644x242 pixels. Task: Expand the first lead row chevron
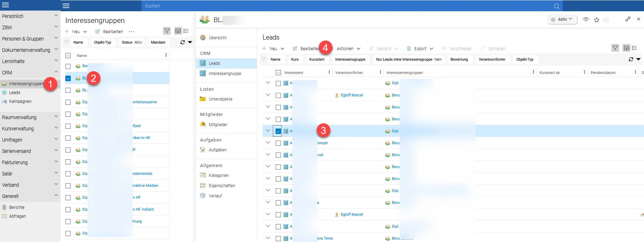point(268,83)
